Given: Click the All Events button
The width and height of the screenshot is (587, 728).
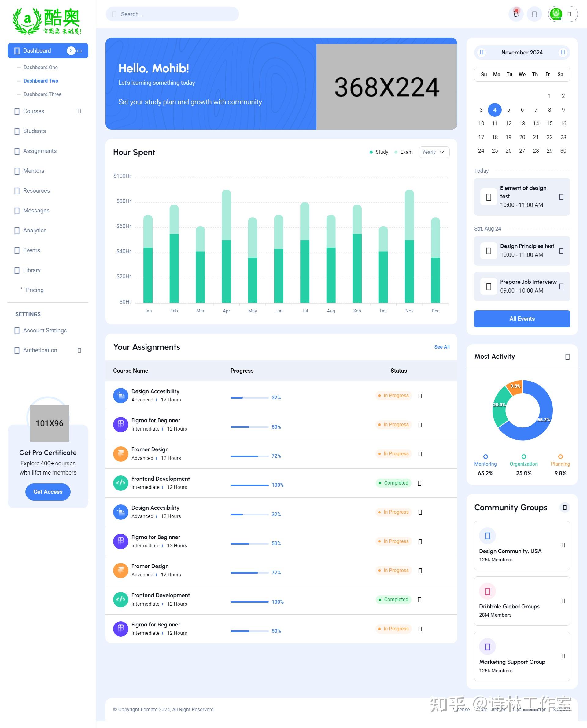Looking at the screenshot, I should click(x=522, y=319).
